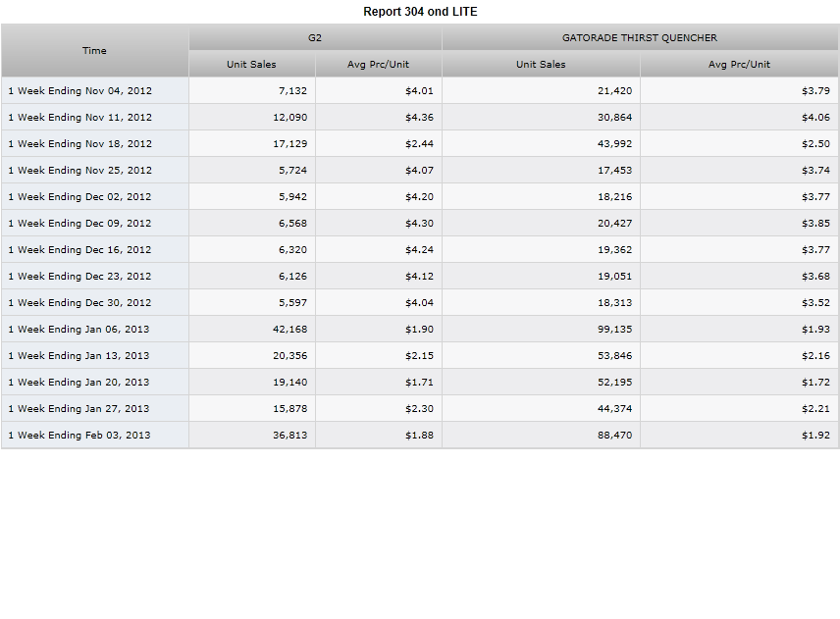Image resolution: width=840 pixels, height=619 pixels.
Task: Click the Gatorade unit sales value 21,420
Action: point(614,90)
